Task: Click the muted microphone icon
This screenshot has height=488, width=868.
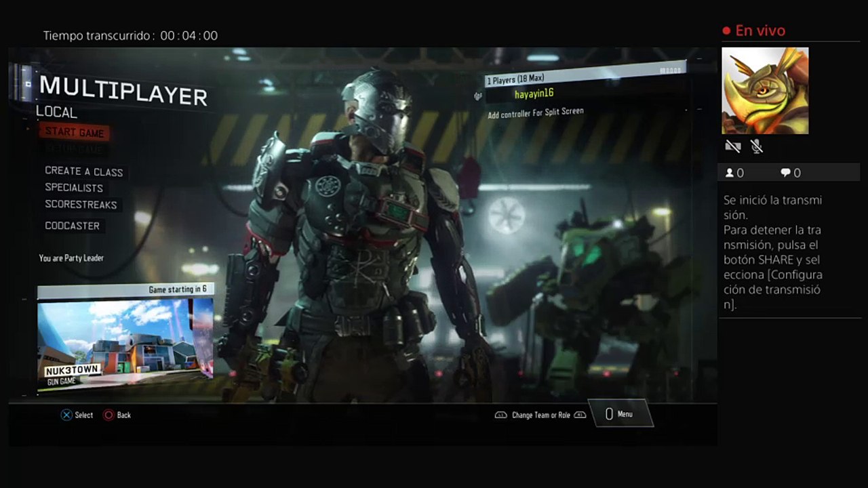Action: [x=757, y=146]
